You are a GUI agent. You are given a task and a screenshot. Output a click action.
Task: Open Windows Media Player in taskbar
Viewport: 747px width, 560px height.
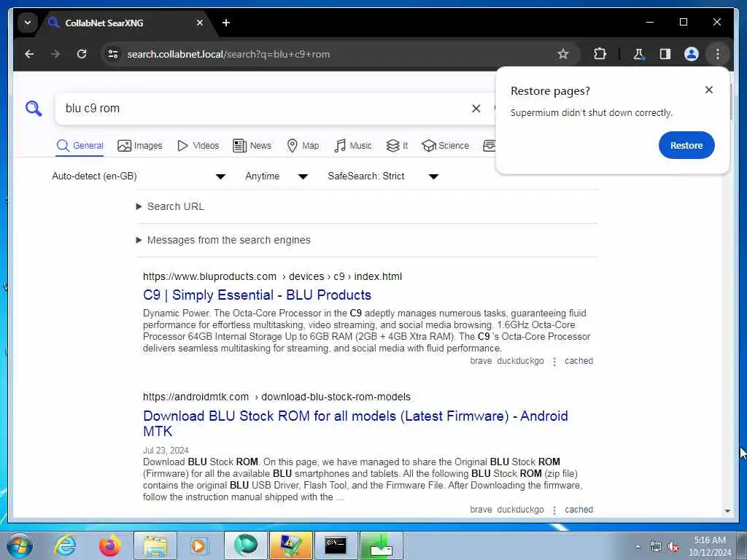(x=199, y=545)
